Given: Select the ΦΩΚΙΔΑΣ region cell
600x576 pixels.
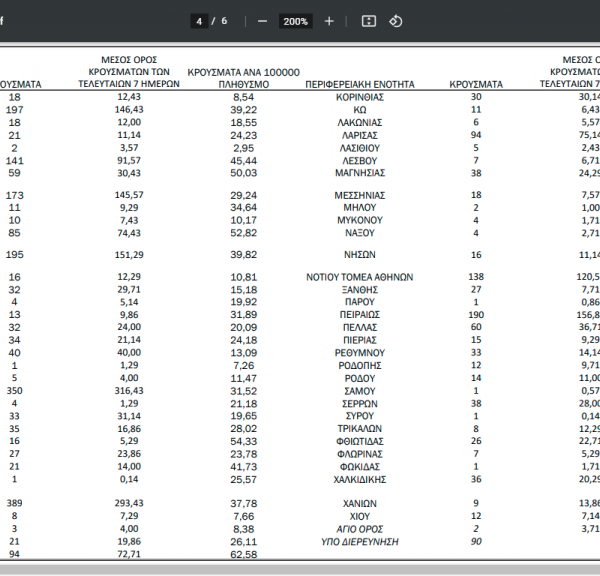Looking at the screenshot, I should 360,467.
